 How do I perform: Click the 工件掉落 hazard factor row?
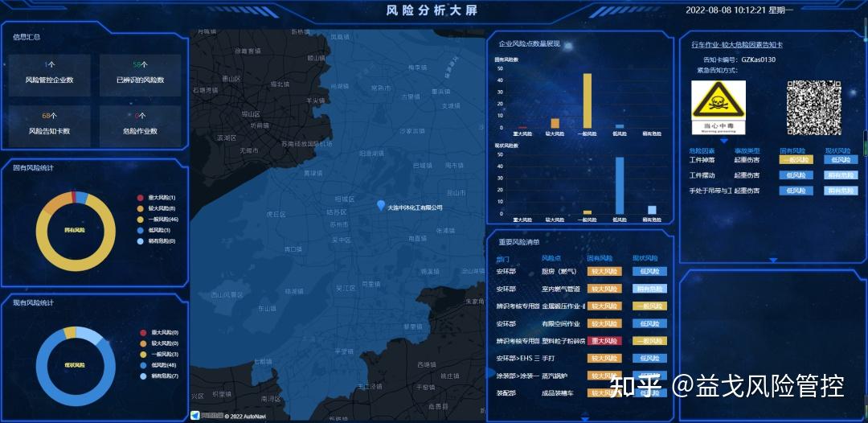pos(773,159)
